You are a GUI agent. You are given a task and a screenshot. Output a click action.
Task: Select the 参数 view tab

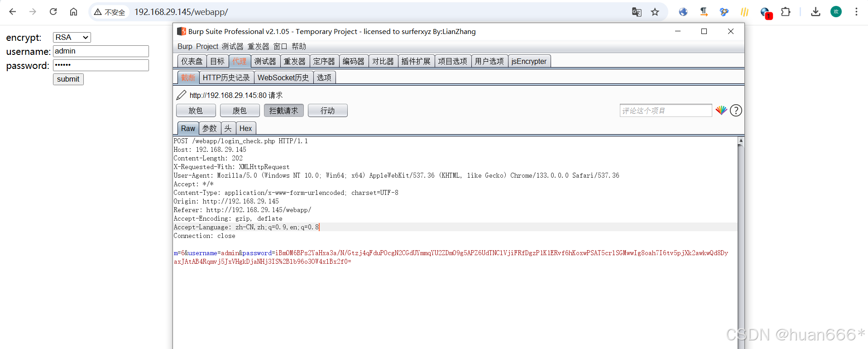[210, 128]
